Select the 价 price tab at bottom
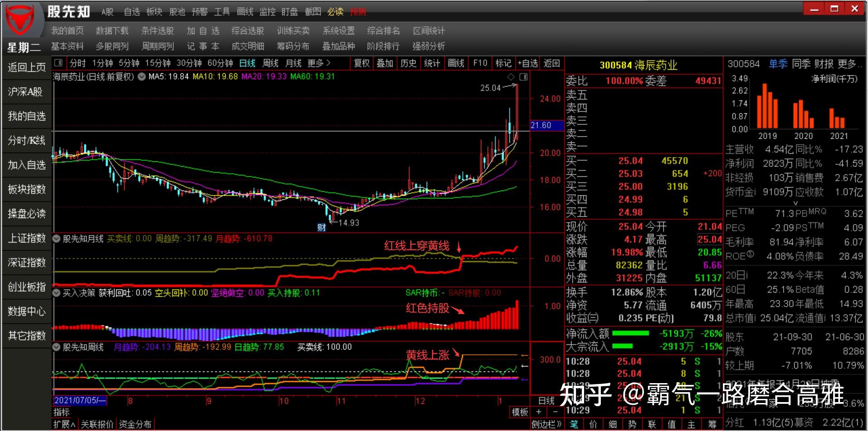The width and height of the screenshot is (868, 431). [593, 424]
